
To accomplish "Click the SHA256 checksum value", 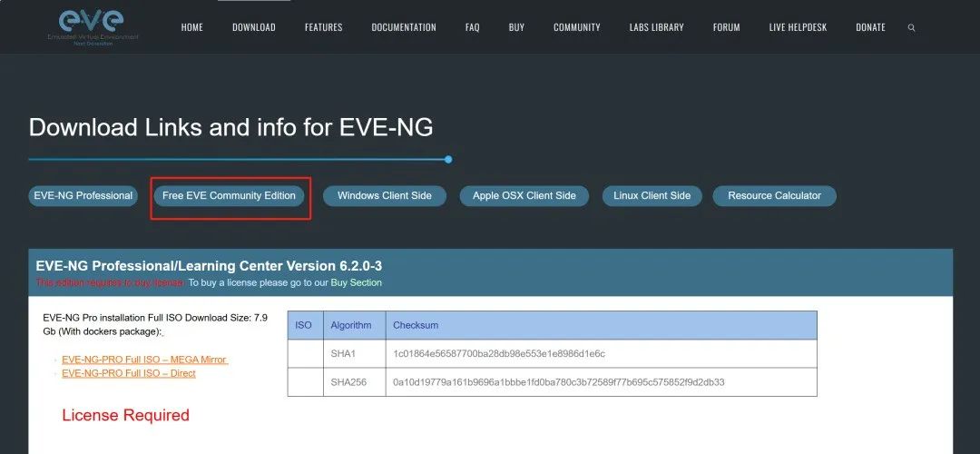I will (559, 382).
